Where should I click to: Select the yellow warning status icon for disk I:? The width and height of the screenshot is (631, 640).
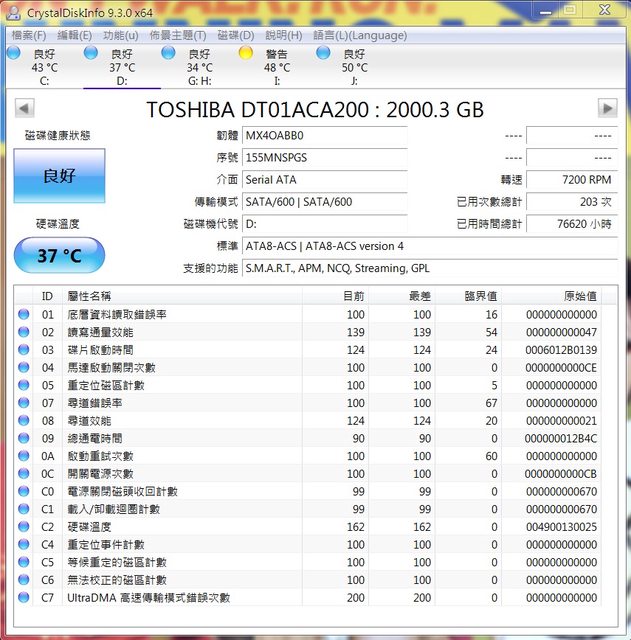click(246, 53)
